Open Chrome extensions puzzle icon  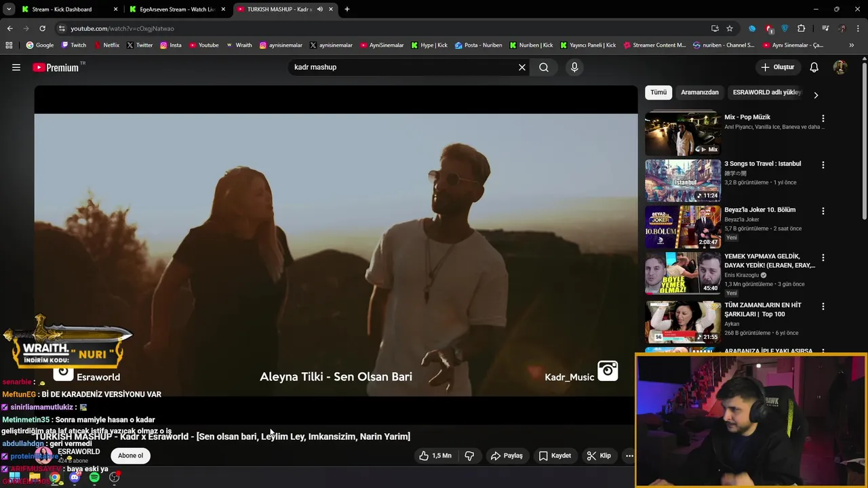(x=802, y=28)
